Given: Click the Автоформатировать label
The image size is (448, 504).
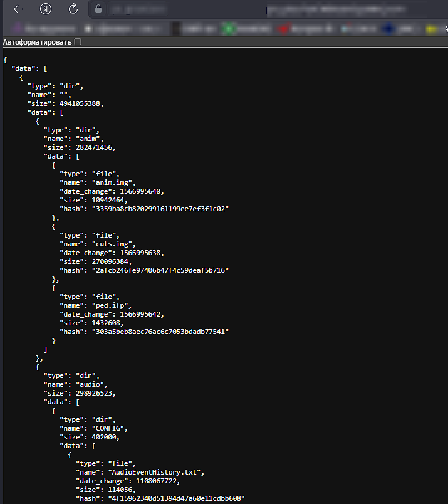Looking at the screenshot, I should [37, 41].
